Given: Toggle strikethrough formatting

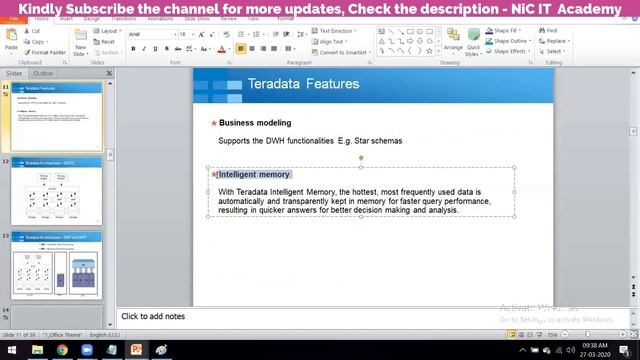Looking at the screenshot, I should click(178, 49).
